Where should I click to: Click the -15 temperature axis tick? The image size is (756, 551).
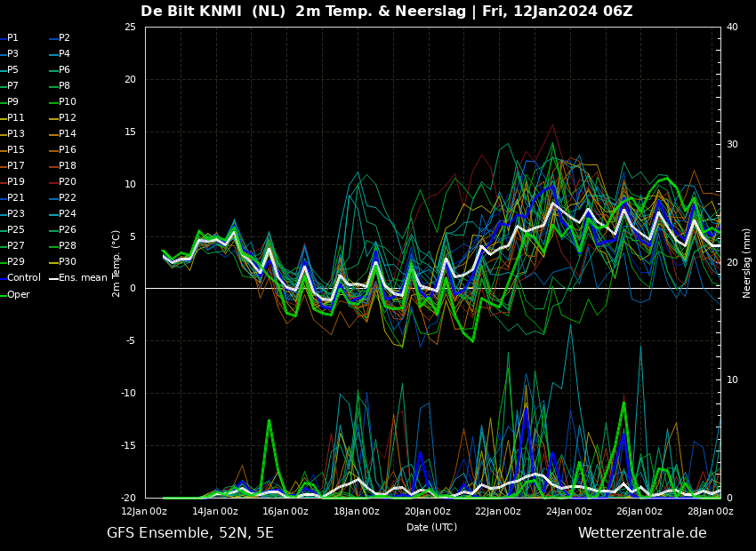tap(129, 445)
